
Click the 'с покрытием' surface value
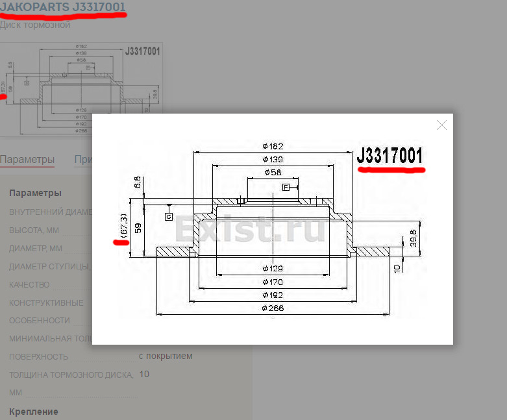(x=166, y=356)
